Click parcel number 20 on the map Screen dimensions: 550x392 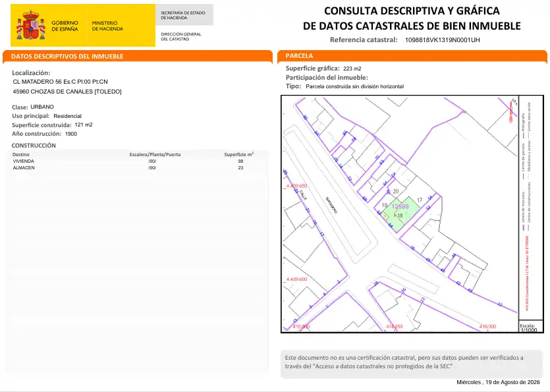[x=396, y=191]
